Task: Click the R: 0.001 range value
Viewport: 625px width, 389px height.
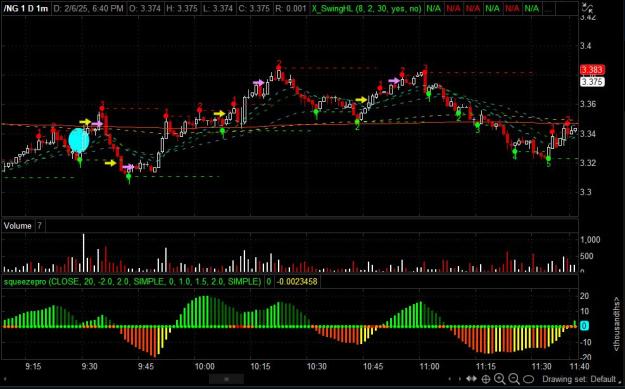Action: tap(291, 8)
